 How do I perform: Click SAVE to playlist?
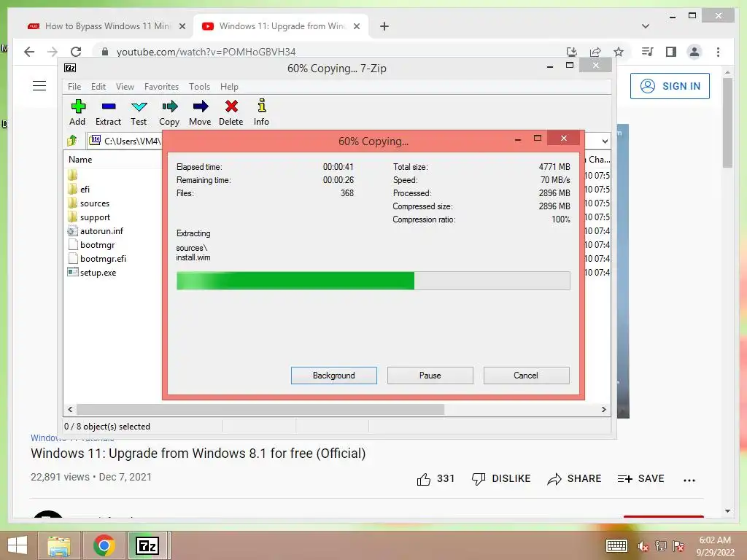coord(640,478)
